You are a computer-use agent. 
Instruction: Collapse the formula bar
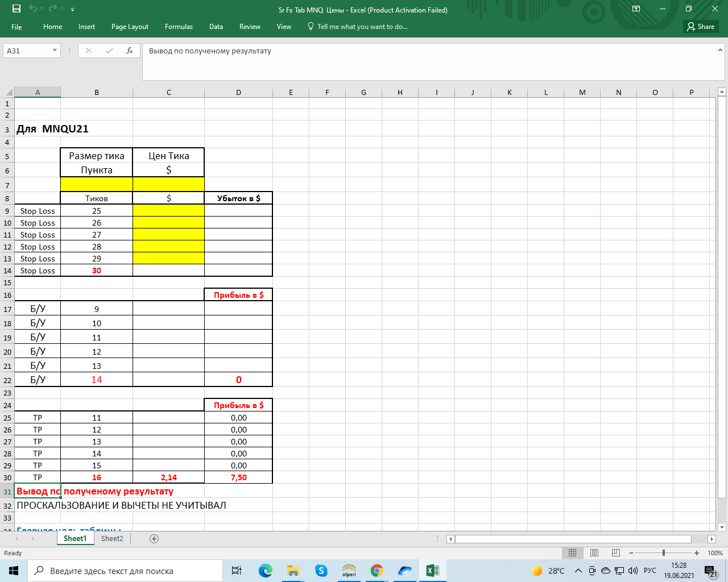coord(720,51)
